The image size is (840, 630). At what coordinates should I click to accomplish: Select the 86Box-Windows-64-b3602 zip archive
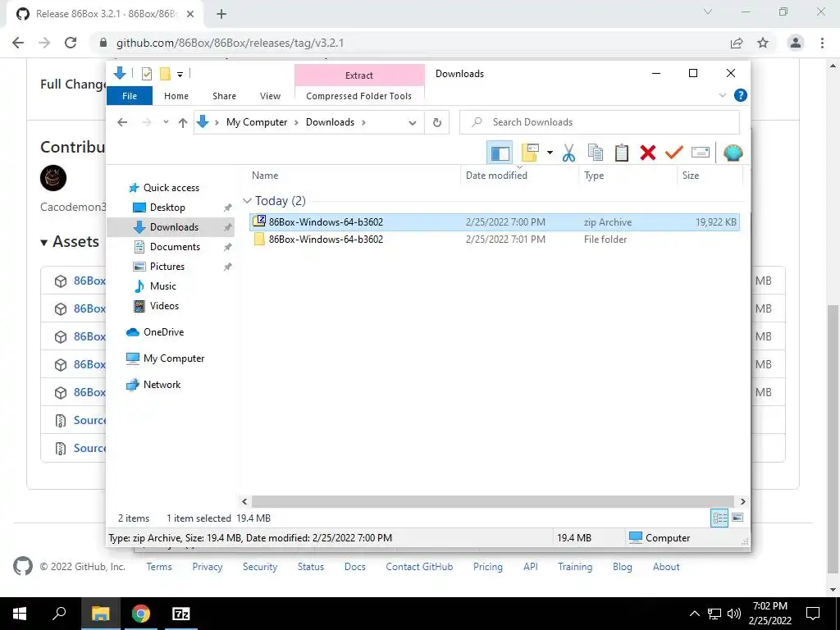tap(495, 221)
